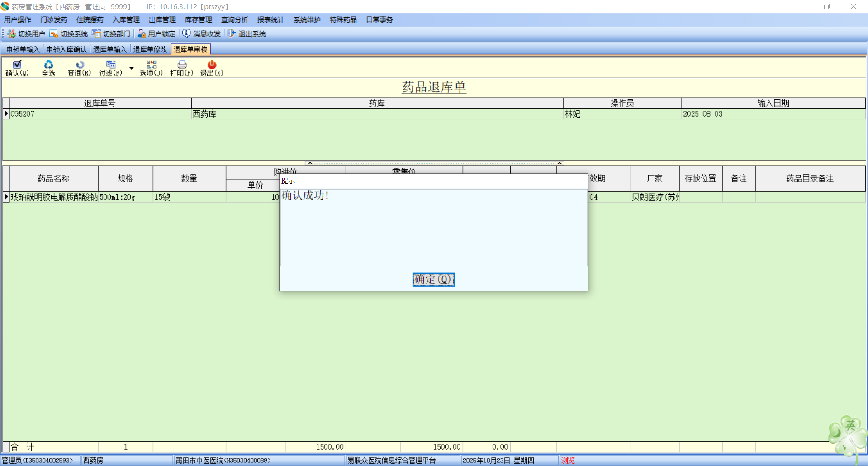Viewport: 868px width, 466px height.
Task: Open the 出库管理 menu
Action: [x=162, y=20]
